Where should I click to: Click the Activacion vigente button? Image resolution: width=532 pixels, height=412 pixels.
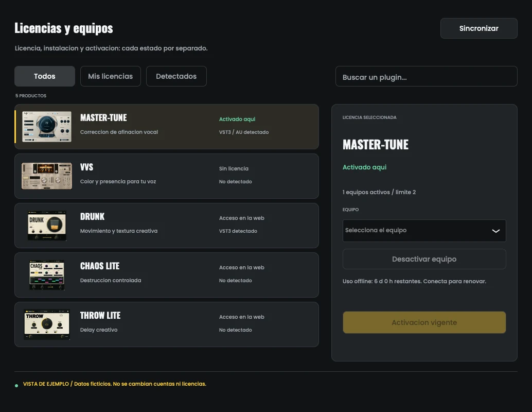click(424, 322)
